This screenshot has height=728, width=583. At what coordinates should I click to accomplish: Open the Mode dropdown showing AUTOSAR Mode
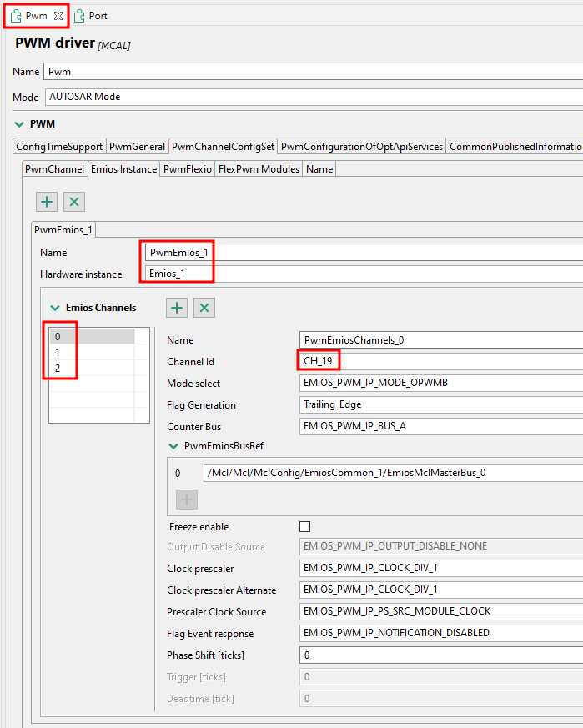click(314, 97)
